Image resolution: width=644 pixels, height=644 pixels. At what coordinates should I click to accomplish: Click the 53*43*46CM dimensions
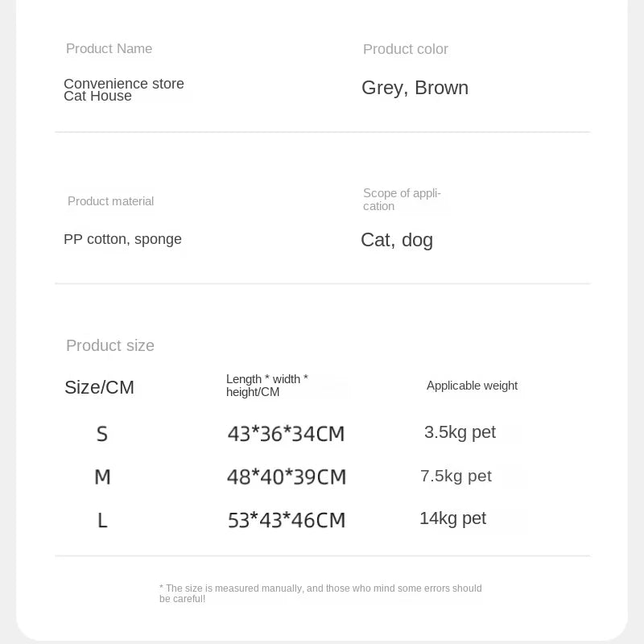click(x=286, y=521)
